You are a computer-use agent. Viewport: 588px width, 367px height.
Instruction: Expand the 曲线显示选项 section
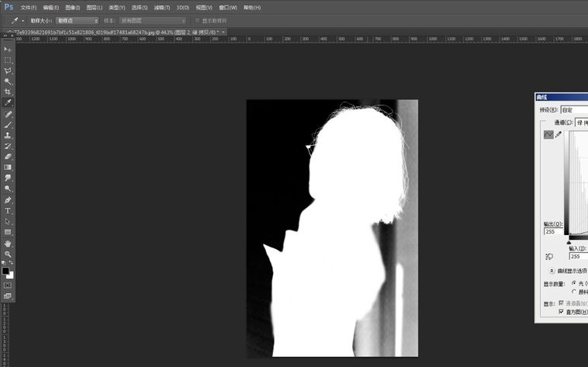pyautogui.click(x=552, y=271)
